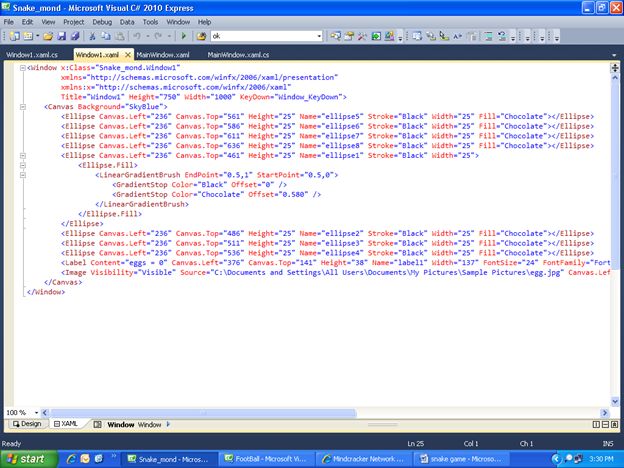The height and width of the screenshot is (468, 624).
Task: Click the pointer-with-highlight text editor icon
Action: coord(444,36)
